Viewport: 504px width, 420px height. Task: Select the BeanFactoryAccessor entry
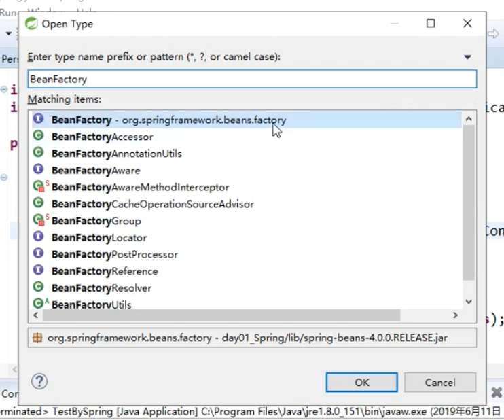[247, 137]
